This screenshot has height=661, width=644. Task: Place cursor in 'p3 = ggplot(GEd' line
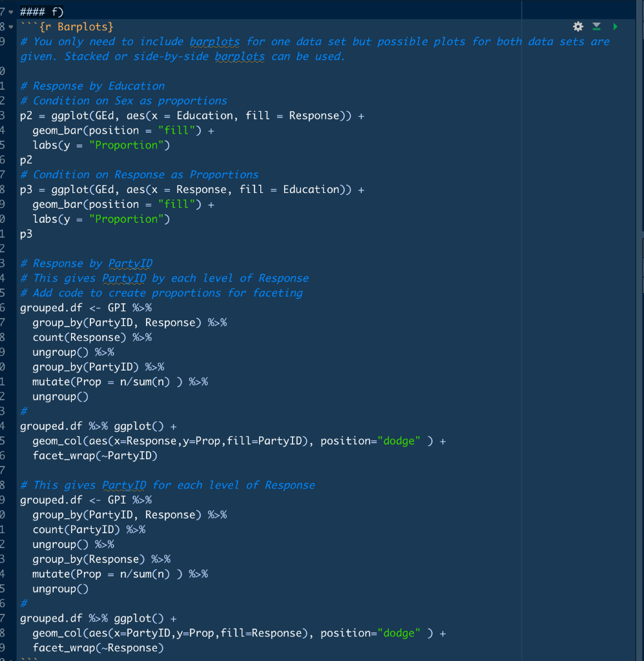(x=192, y=190)
